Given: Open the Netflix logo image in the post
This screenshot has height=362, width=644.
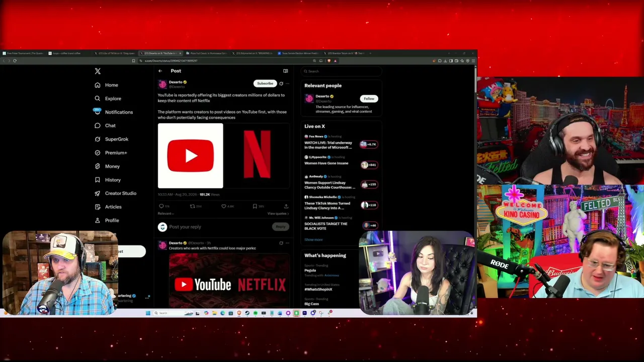Looking at the screenshot, I should 257,156.
